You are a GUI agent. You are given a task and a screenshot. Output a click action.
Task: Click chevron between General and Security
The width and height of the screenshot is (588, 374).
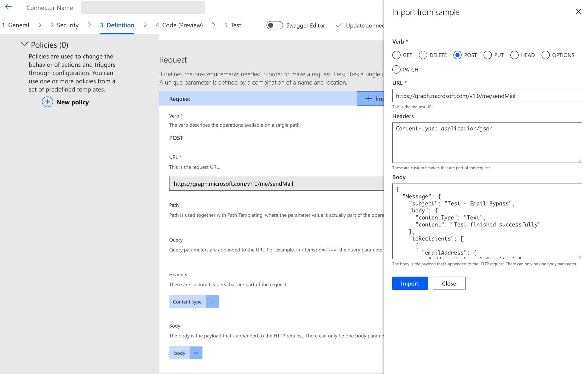[40, 25]
